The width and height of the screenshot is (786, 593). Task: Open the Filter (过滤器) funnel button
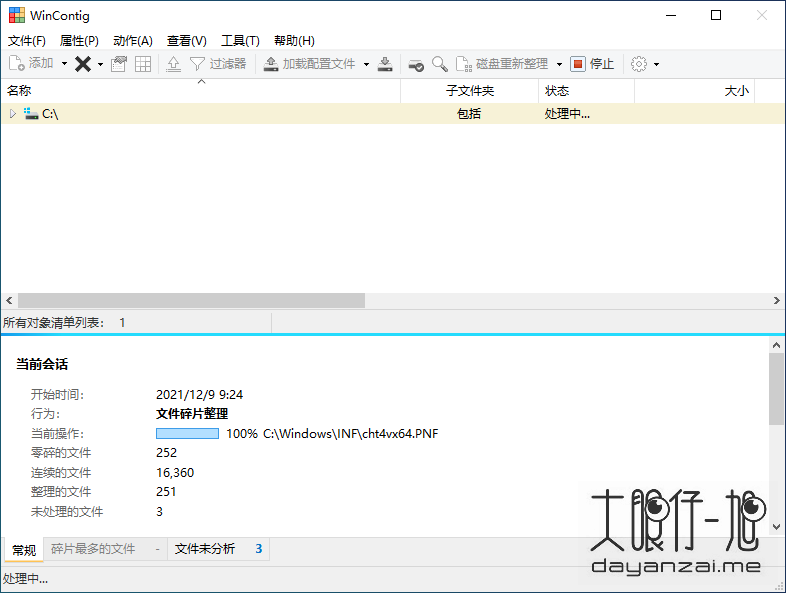pyautogui.click(x=218, y=64)
